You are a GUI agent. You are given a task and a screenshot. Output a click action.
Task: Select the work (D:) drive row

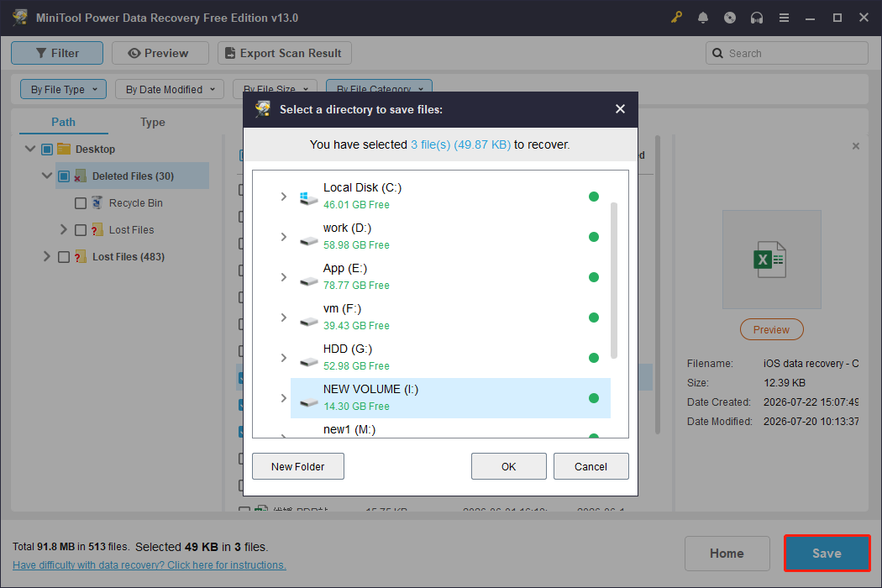pos(450,237)
